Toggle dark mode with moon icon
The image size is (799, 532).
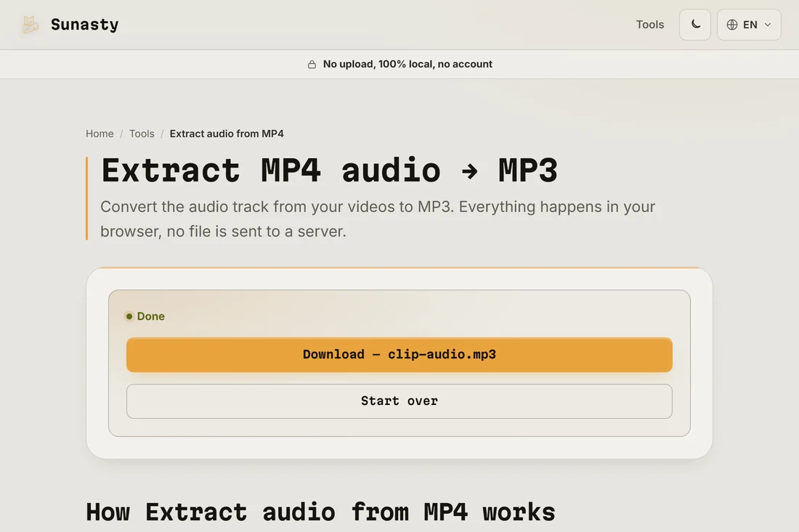click(695, 25)
